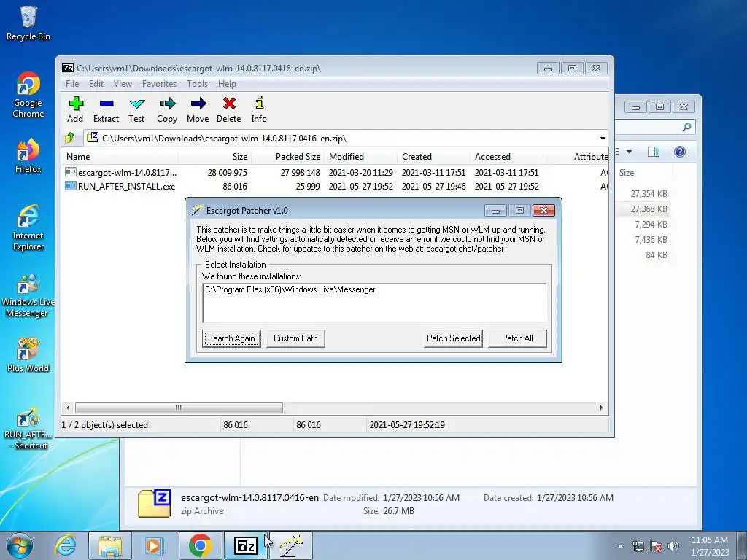Viewport: 747px width, 560px height.
Task: Select the Google Chrome desktop shortcut
Action: tap(28, 95)
